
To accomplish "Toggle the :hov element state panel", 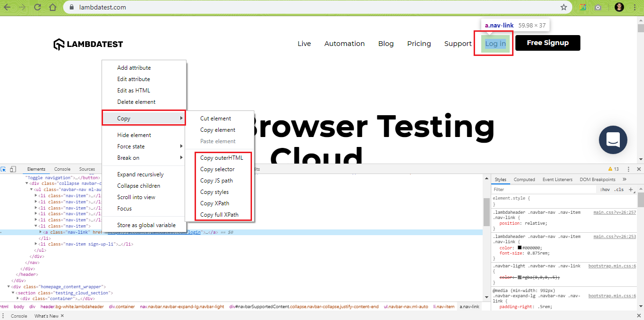I will (x=605, y=190).
